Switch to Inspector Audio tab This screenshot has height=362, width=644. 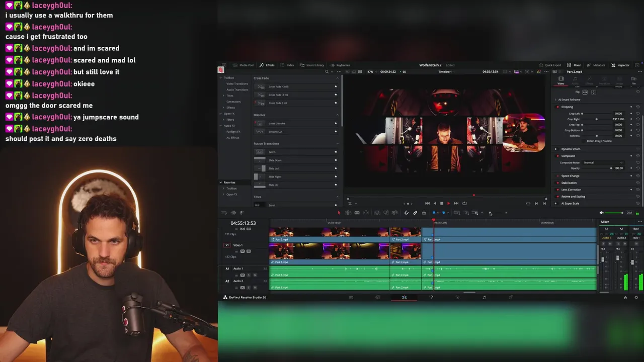click(x=575, y=80)
